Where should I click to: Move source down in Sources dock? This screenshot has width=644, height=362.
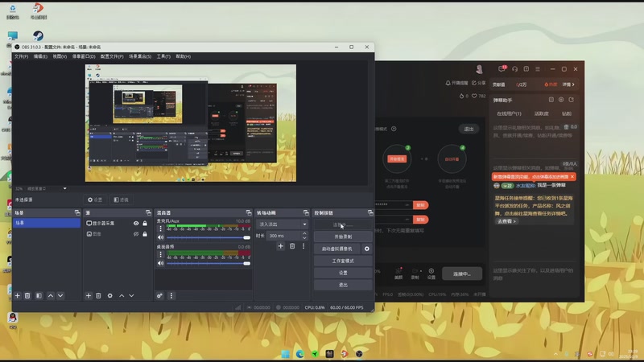(131, 295)
